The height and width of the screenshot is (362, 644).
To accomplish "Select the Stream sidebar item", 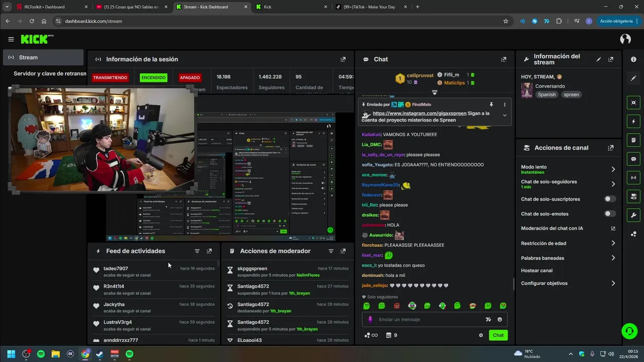I will (43, 57).
